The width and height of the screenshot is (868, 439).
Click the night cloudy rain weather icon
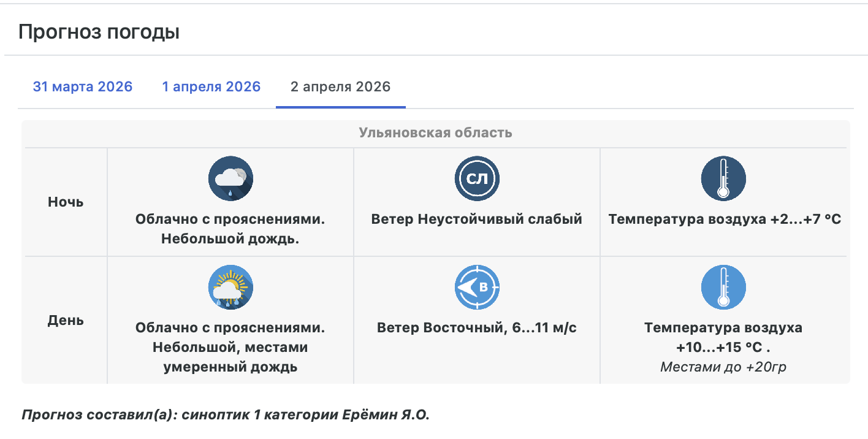[x=230, y=178]
